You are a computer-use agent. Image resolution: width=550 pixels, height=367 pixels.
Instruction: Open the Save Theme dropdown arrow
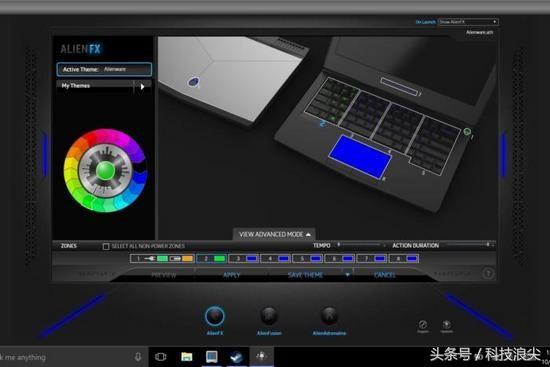(347, 274)
